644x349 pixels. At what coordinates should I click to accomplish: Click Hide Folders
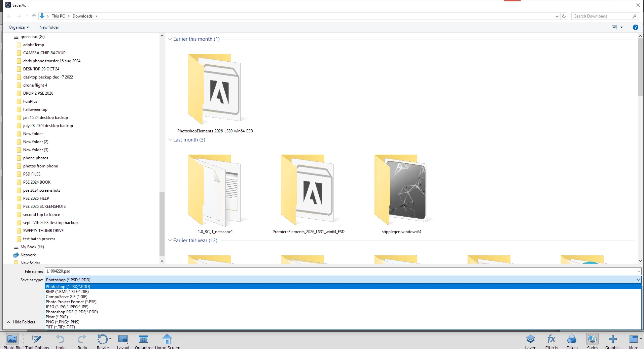tap(21, 322)
